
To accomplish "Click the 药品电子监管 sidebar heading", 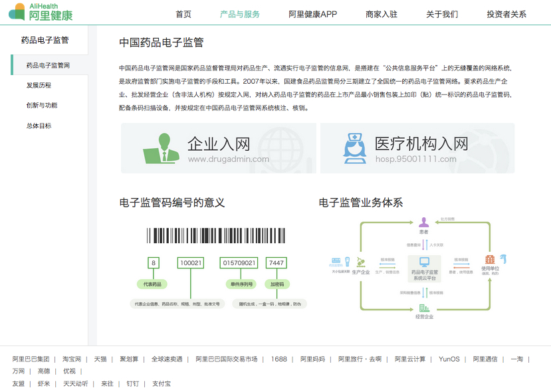I will [x=45, y=40].
